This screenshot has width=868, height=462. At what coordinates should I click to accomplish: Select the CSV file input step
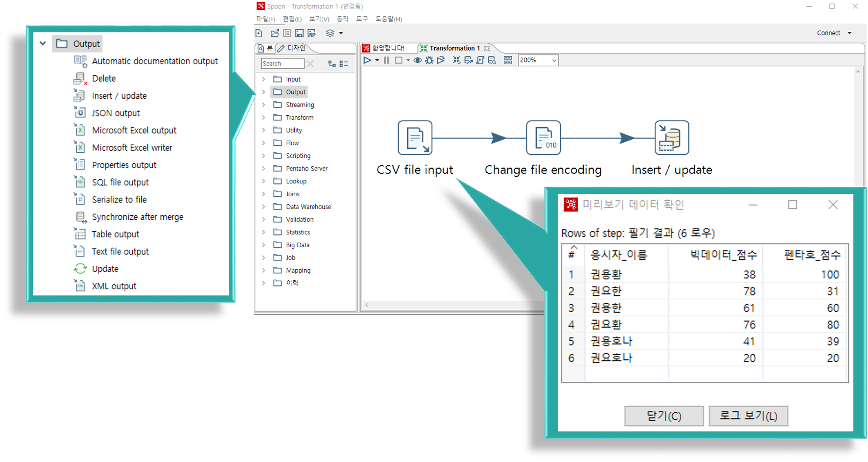pyautogui.click(x=415, y=138)
